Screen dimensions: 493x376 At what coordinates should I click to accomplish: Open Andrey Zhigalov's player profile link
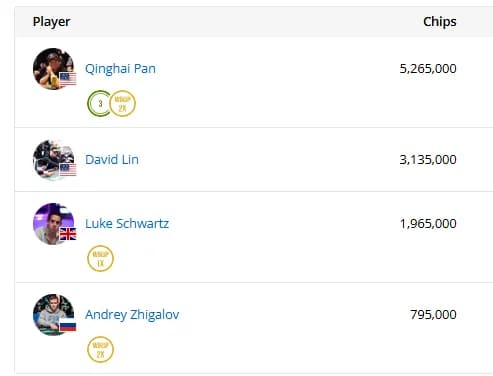tap(132, 315)
